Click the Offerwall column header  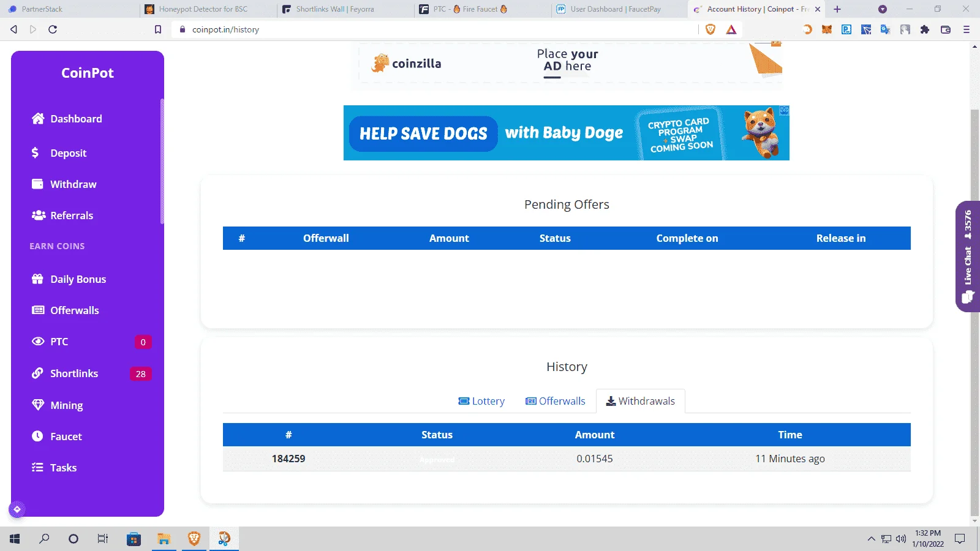point(326,238)
